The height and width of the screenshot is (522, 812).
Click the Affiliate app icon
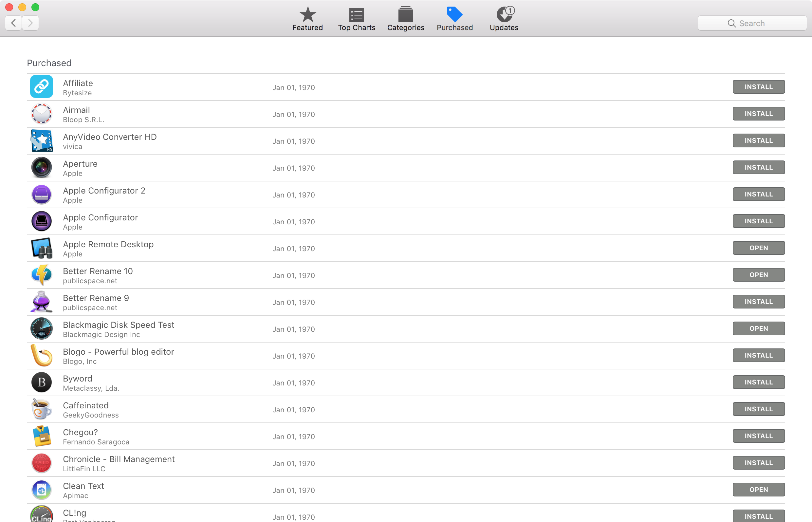coord(41,86)
